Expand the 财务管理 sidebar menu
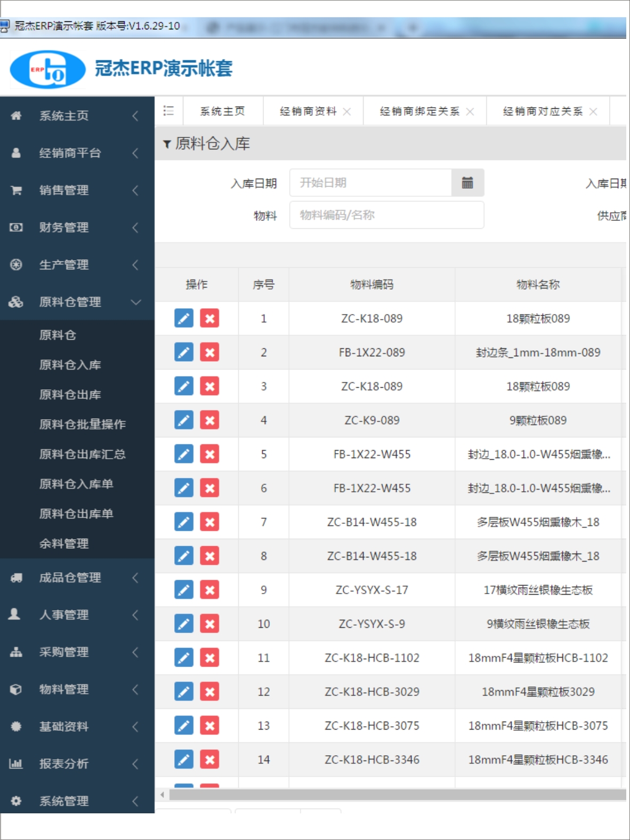This screenshot has width=630, height=840. (64, 228)
